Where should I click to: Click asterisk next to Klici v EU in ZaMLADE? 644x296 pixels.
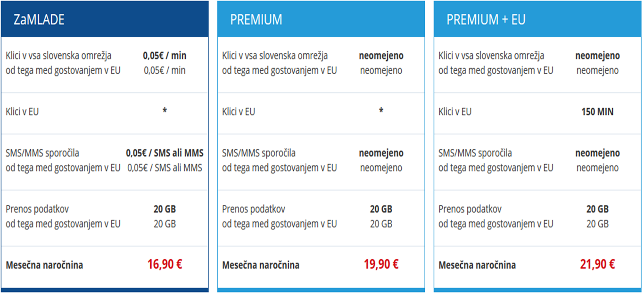tap(165, 111)
